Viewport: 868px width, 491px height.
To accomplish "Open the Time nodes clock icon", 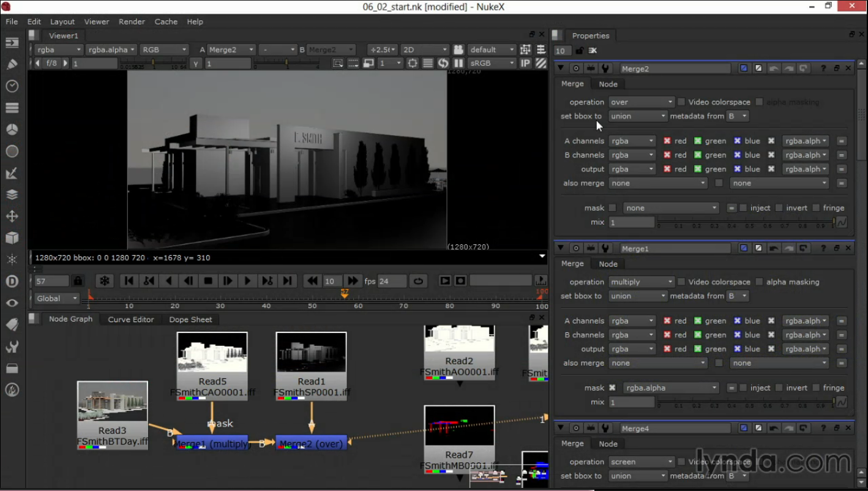I will (x=12, y=86).
